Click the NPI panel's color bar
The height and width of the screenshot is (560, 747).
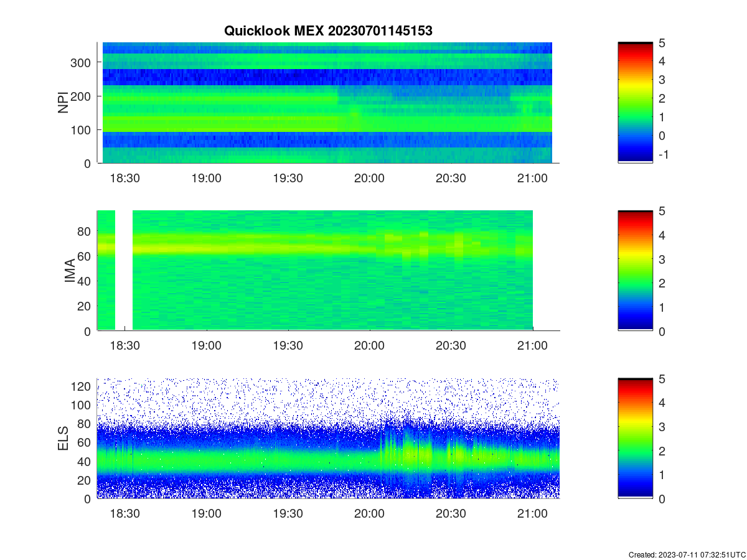635,103
